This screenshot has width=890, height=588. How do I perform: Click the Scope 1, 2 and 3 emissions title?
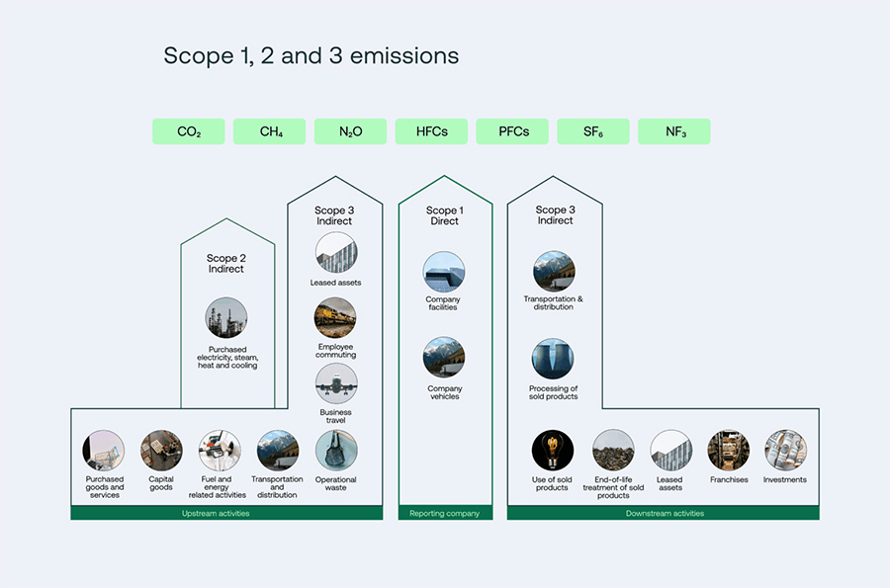311,56
